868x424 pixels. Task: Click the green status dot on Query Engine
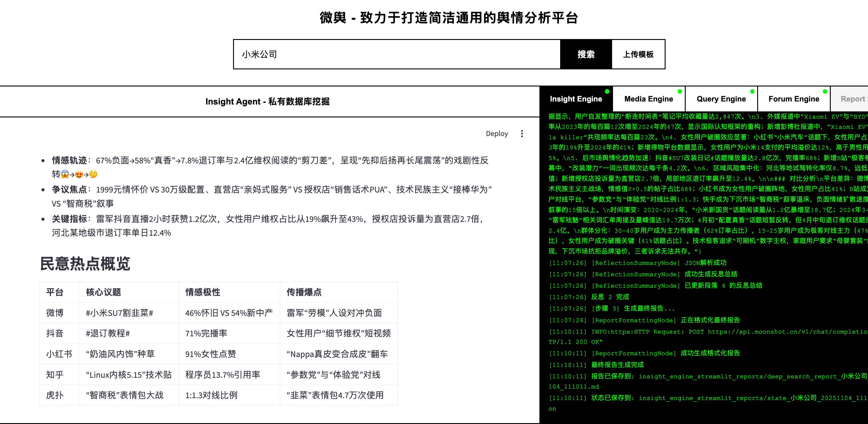[752, 91]
